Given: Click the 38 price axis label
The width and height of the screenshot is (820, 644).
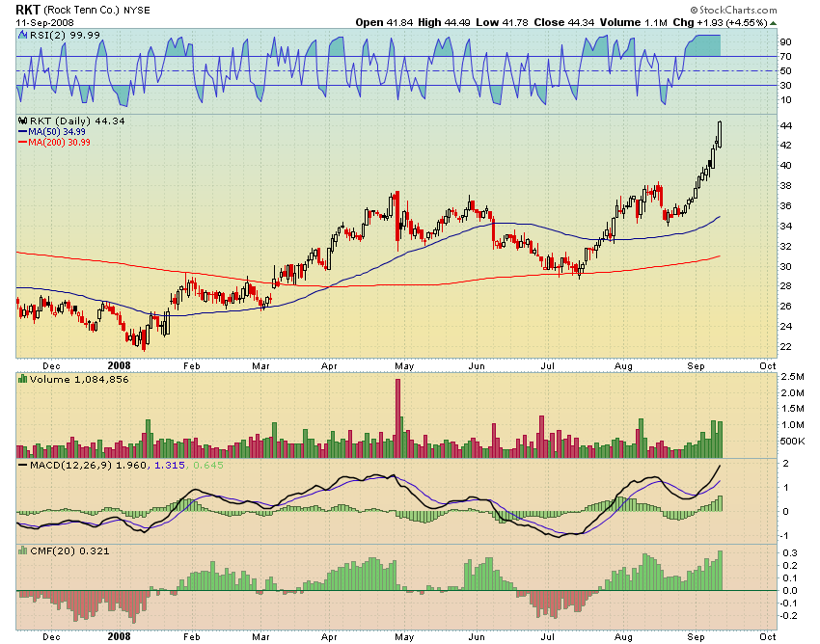Looking at the screenshot, I should click(785, 185).
